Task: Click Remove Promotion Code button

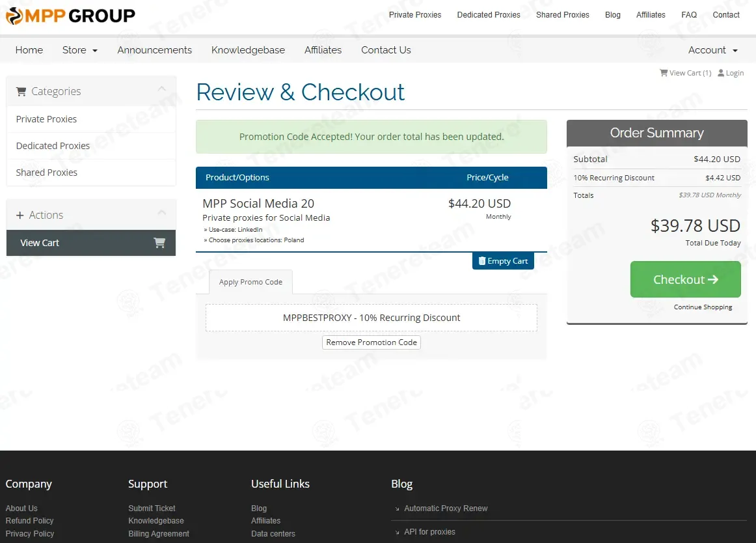Action: (371, 342)
